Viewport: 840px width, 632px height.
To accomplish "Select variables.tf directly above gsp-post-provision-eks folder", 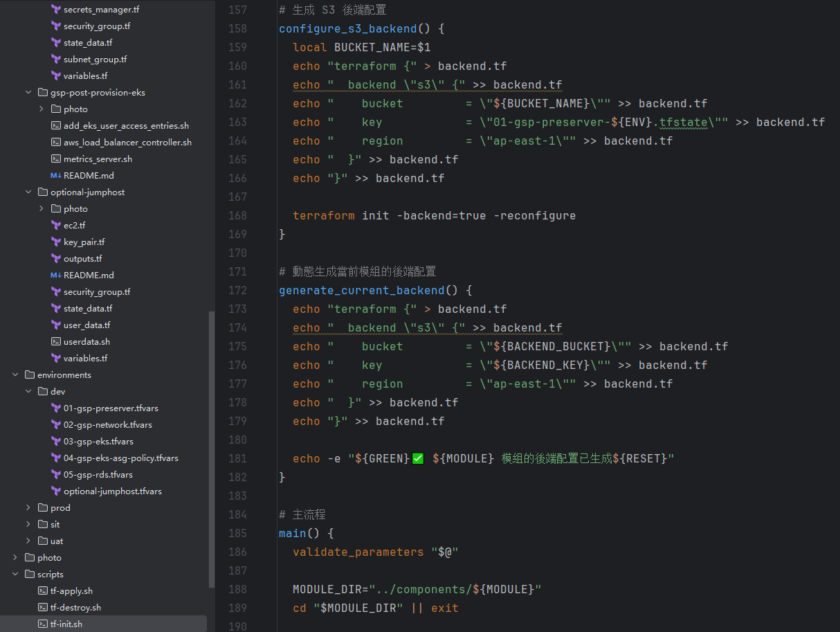I will [86, 76].
